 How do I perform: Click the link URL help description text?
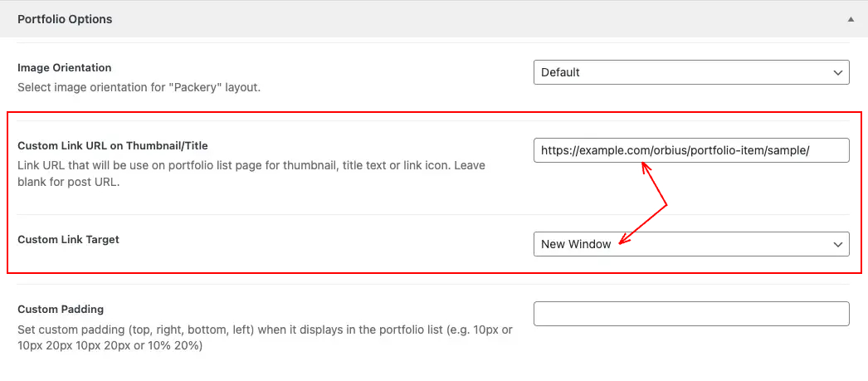click(251, 173)
